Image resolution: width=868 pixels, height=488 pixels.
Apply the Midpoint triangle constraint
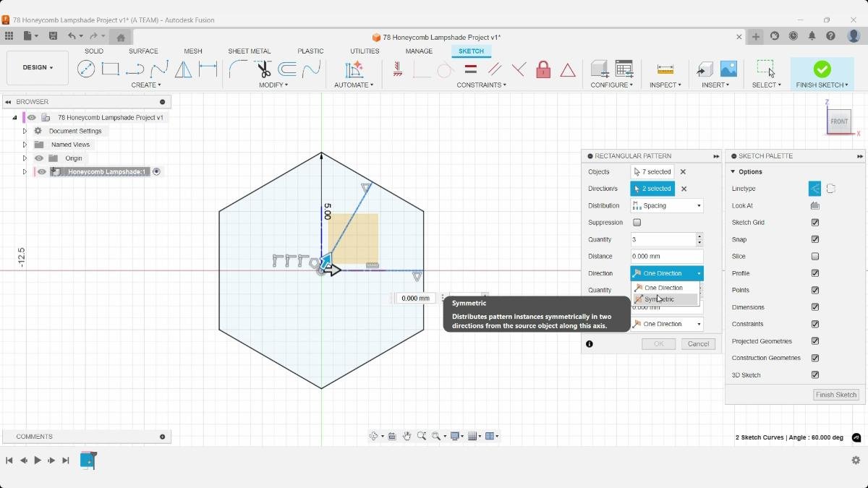tap(568, 69)
